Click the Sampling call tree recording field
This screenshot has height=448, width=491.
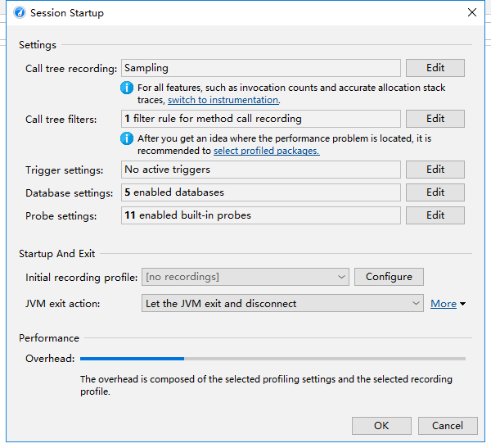(x=261, y=68)
